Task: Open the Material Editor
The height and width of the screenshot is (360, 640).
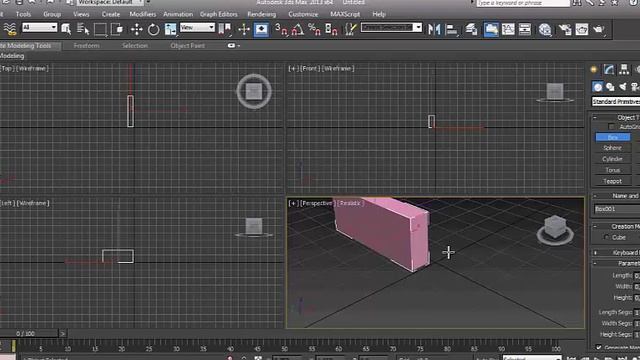Action: pyautogui.click(x=545, y=29)
